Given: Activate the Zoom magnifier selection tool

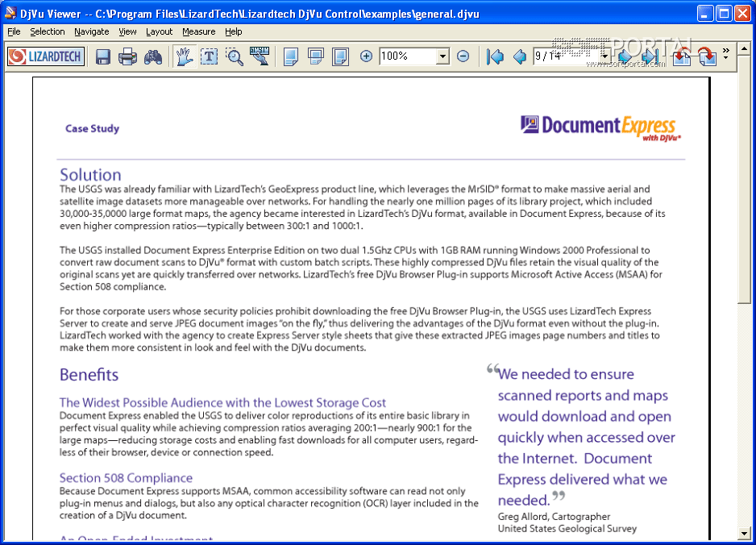Looking at the screenshot, I should [235, 57].
